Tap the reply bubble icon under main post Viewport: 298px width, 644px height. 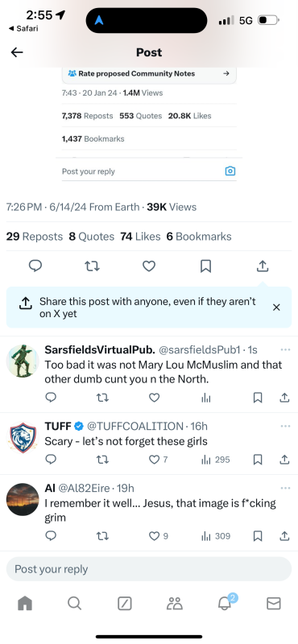point(35,266)
